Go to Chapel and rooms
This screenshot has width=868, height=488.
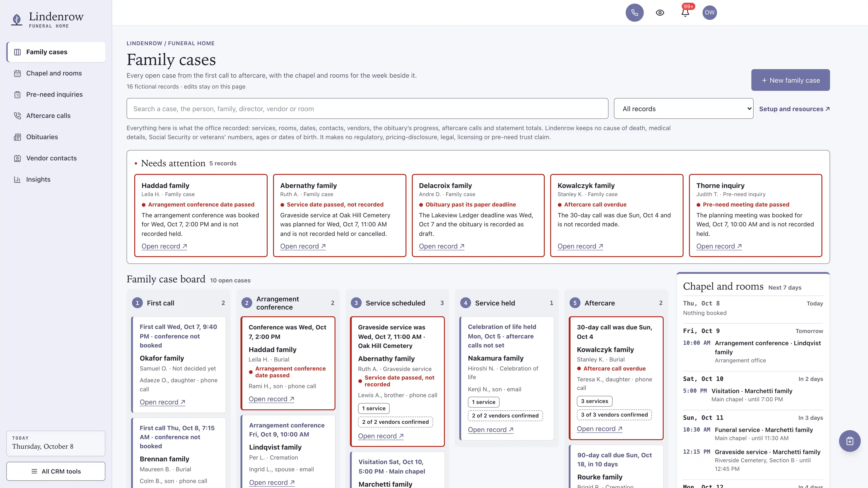(56, 73)
